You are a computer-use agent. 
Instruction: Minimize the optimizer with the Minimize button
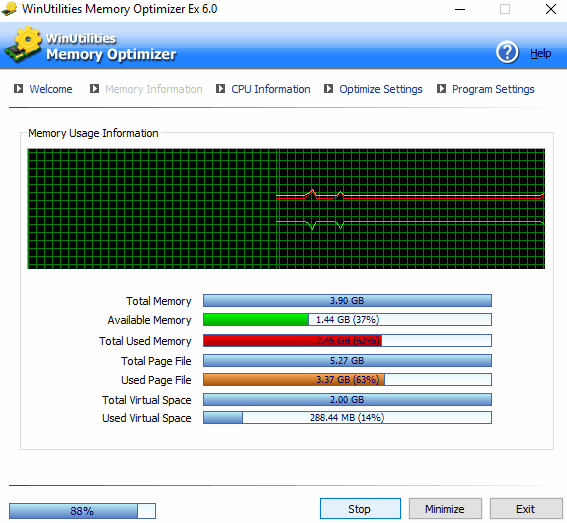445,509
